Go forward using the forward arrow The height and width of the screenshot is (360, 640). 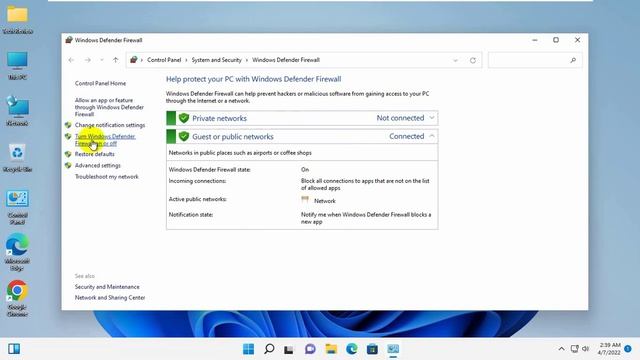88,60
